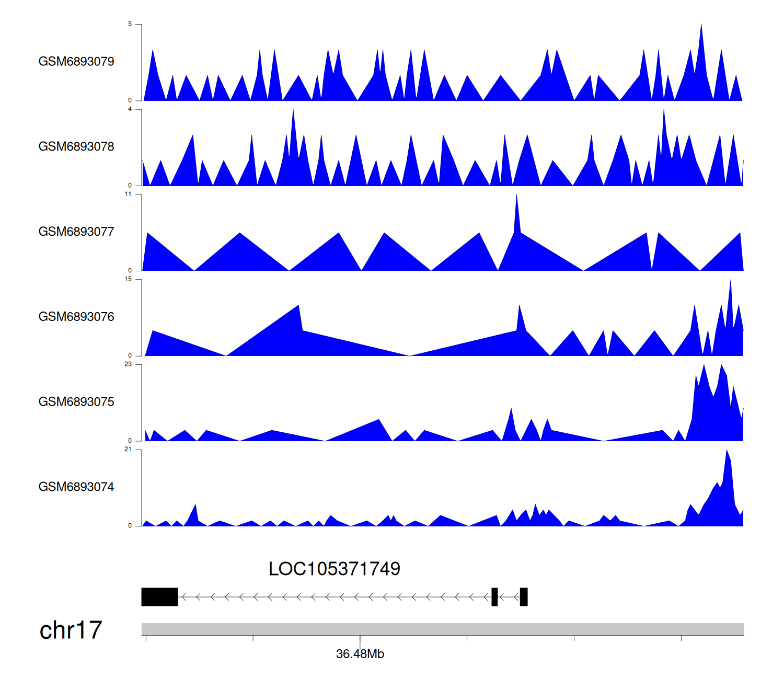Click the y-axis maximum value 23

128,364
